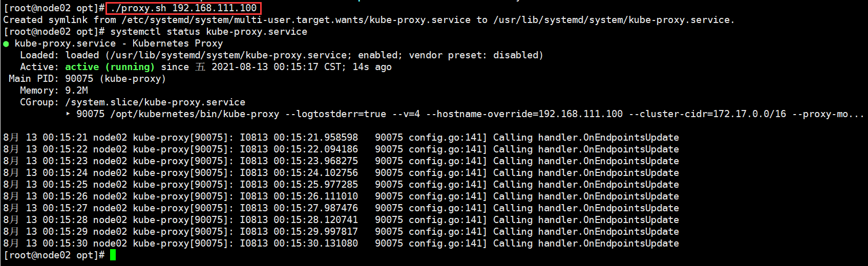Click the log line timestamped 00:15:21.958598
The width and height of the screenshot is (868, 266).
point(341,138)
